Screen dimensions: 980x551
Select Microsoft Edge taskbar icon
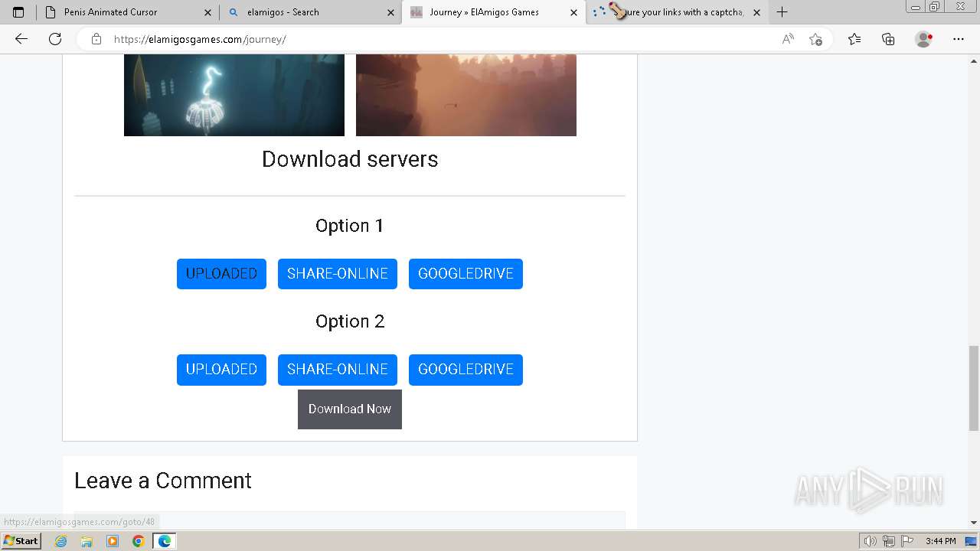point(165,541)
